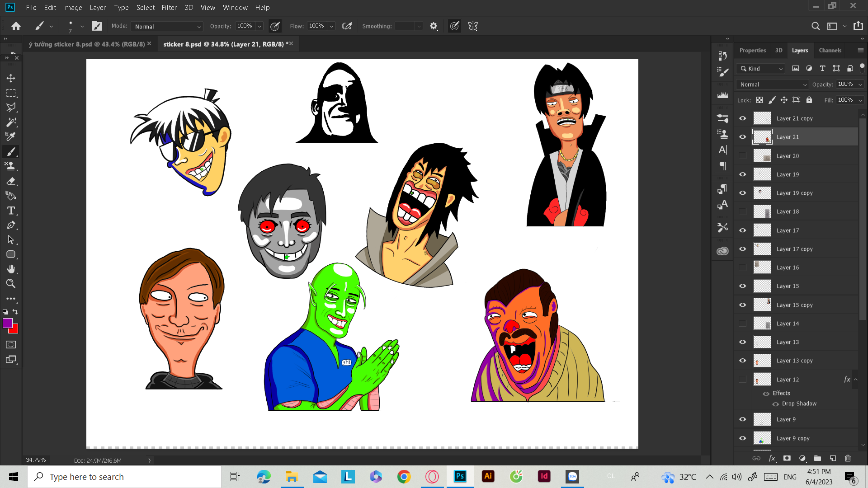Viewport: 868px width, 488px height.
Task: Open Illustrator from the taskbar
Action: click(x=488, y=476)
